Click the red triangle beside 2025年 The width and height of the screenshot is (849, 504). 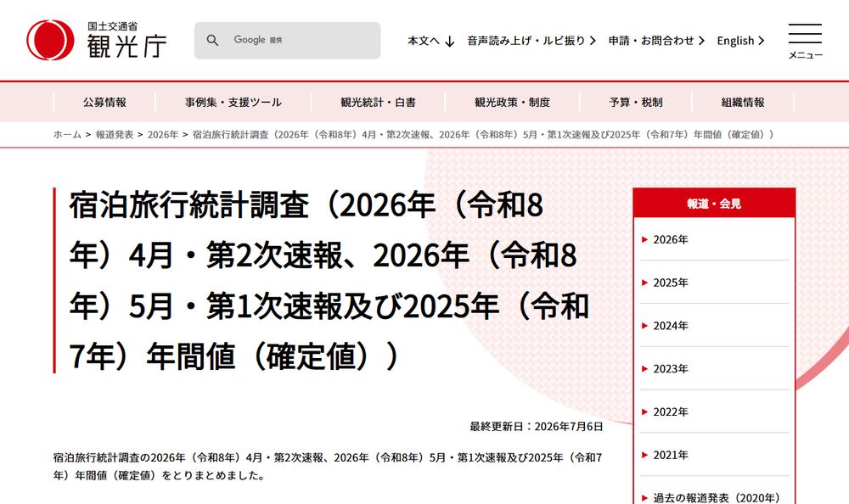point(644,283)
